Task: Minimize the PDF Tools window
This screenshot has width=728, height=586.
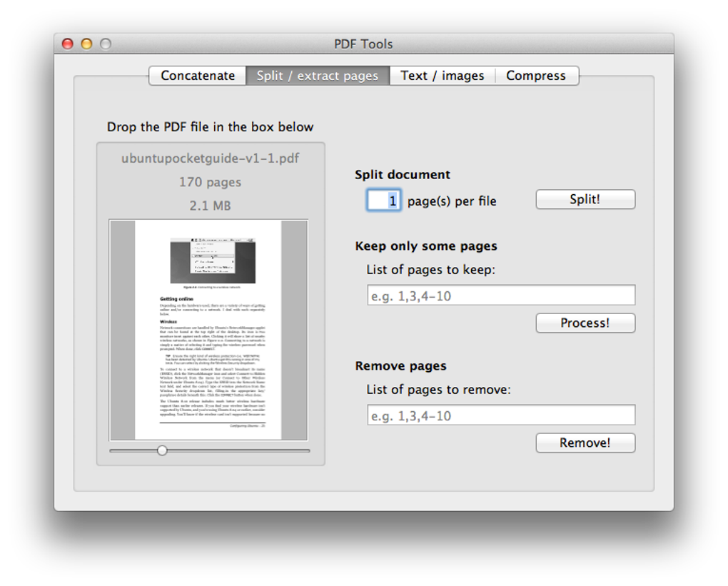Action: [87, 44]
